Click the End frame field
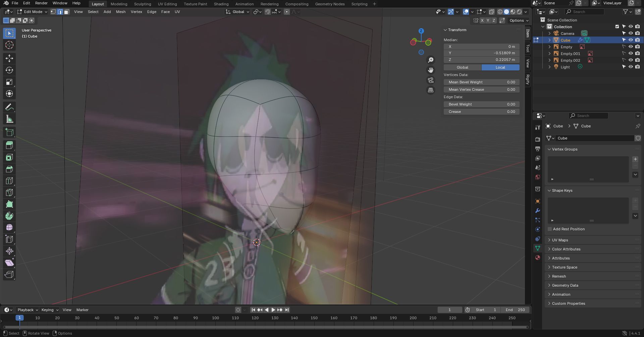 515,310
